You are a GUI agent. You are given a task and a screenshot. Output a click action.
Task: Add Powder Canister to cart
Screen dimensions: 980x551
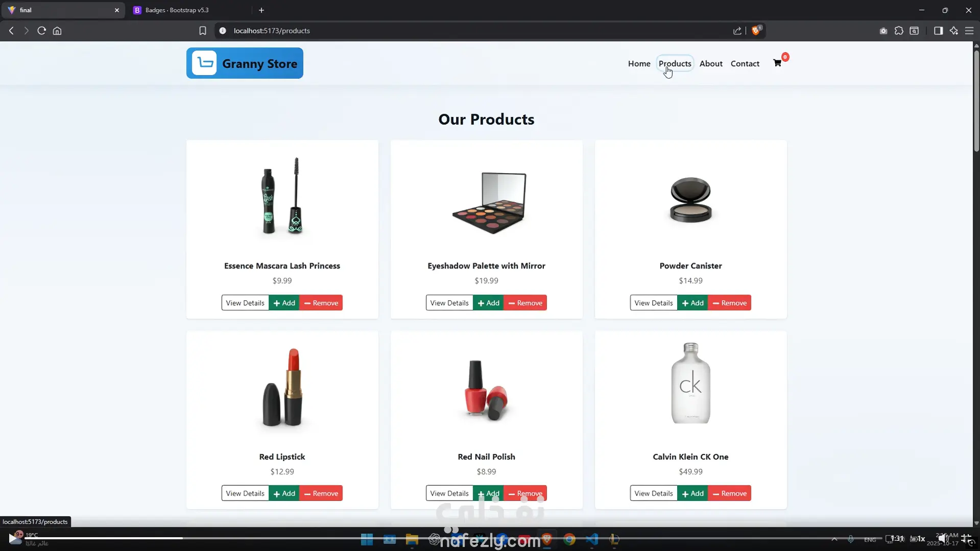coord(693,303)
